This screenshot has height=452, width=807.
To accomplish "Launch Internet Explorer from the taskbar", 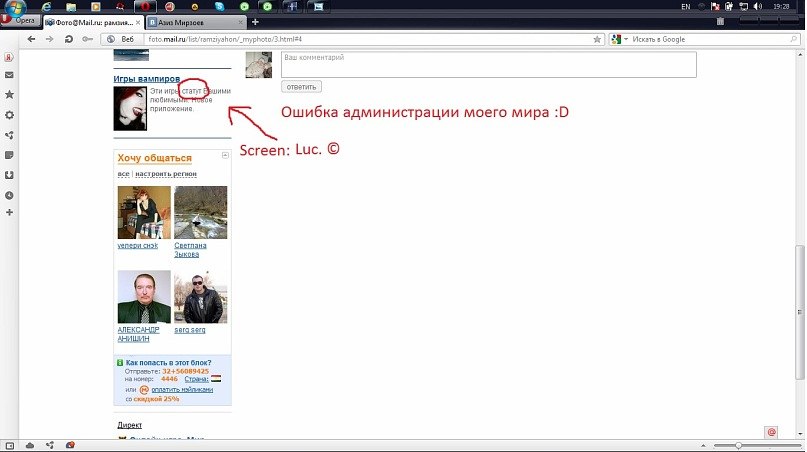I will (x=46, y=7).
